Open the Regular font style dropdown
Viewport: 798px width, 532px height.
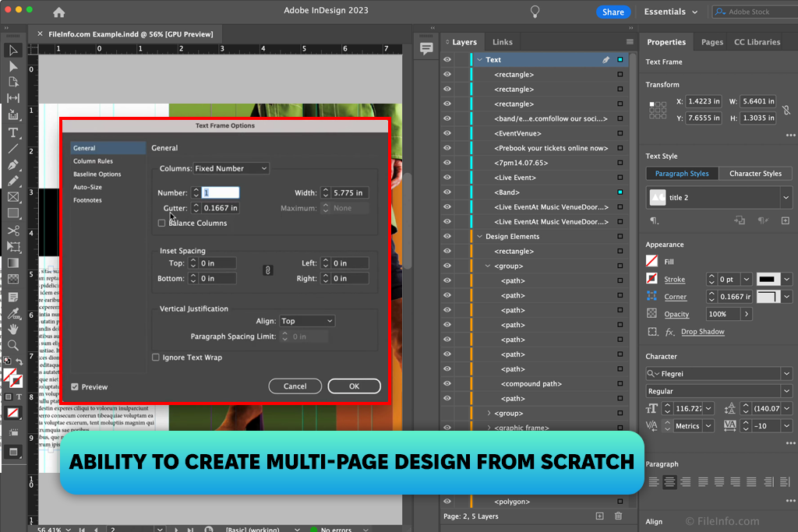pyautogui.click(x=786, y=391)
